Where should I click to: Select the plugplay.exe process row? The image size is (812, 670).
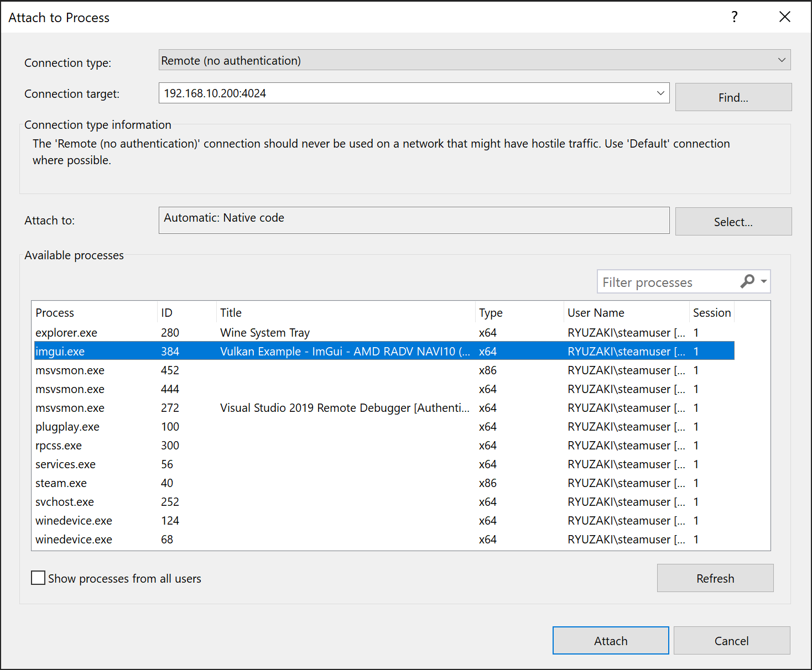click(383, 427)
